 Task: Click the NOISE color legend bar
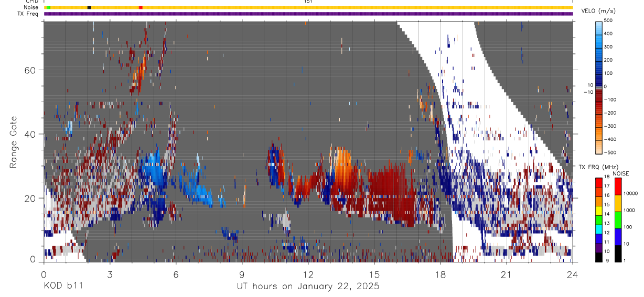(618, 220)
